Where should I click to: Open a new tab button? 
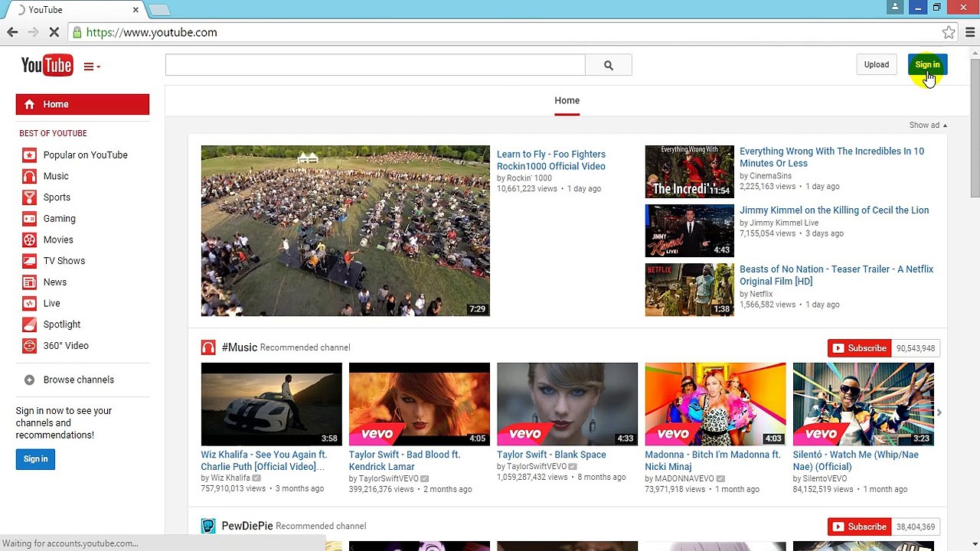158,10
